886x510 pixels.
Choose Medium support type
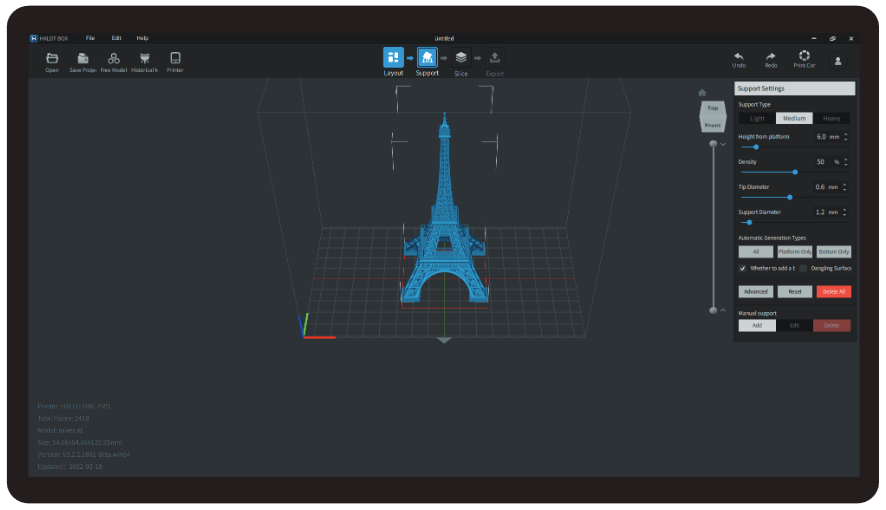click(x=794, y=119)
